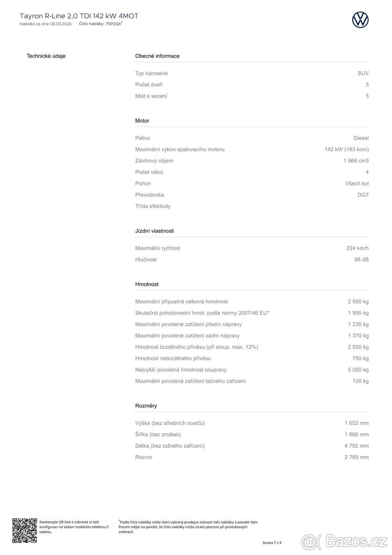Click the Bazos.cz watermark logo

[344, 541]
